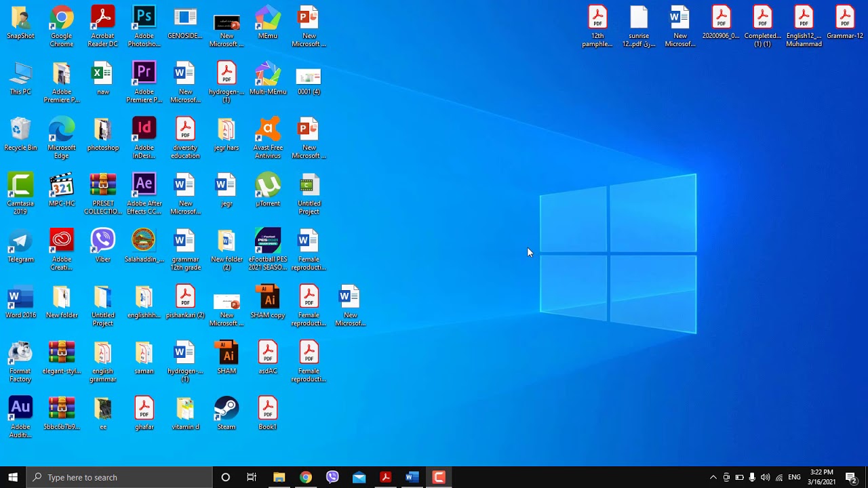This screenshot has height=488, width=868.
Task: Click the sunrise 12 pdf file
Action: 639,26
